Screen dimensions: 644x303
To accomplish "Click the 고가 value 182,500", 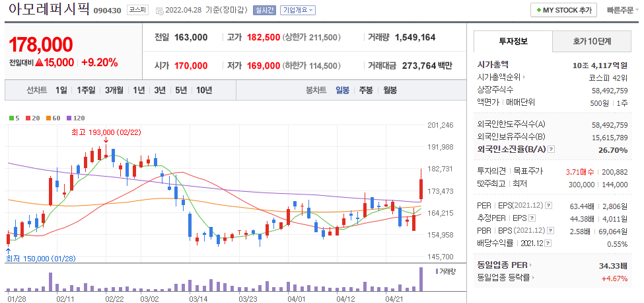I will pos(264,38).
